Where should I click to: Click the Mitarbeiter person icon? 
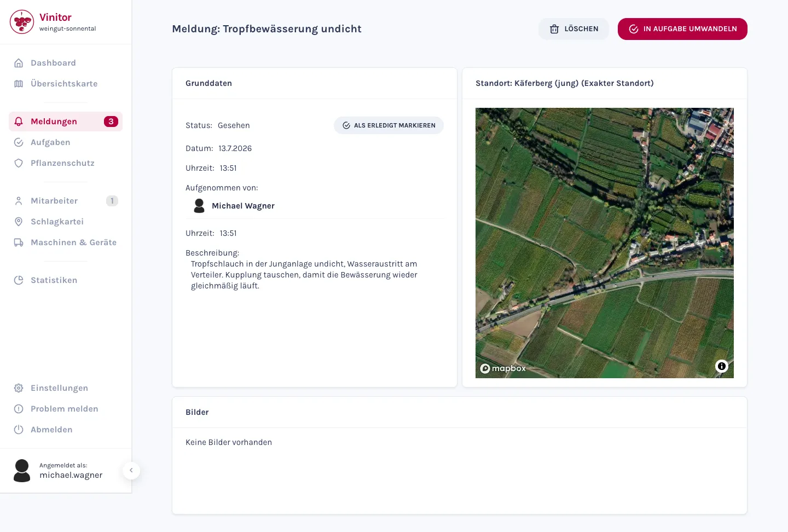pos(19,201)
